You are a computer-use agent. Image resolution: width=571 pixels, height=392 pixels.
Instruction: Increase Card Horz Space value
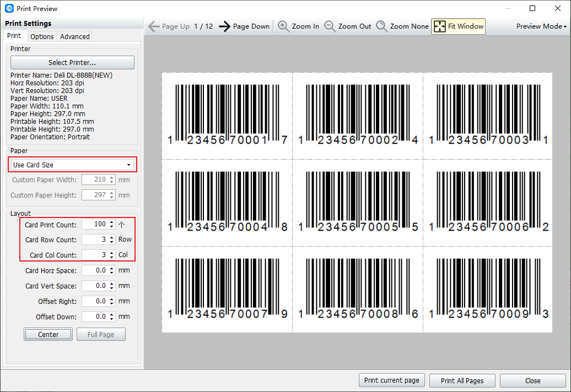tap(112, 268)
